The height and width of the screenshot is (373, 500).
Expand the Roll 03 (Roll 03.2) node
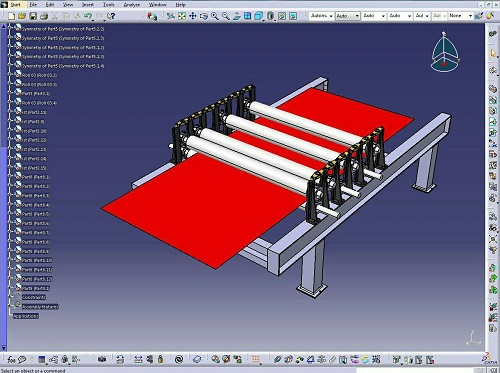pos(10,73)
